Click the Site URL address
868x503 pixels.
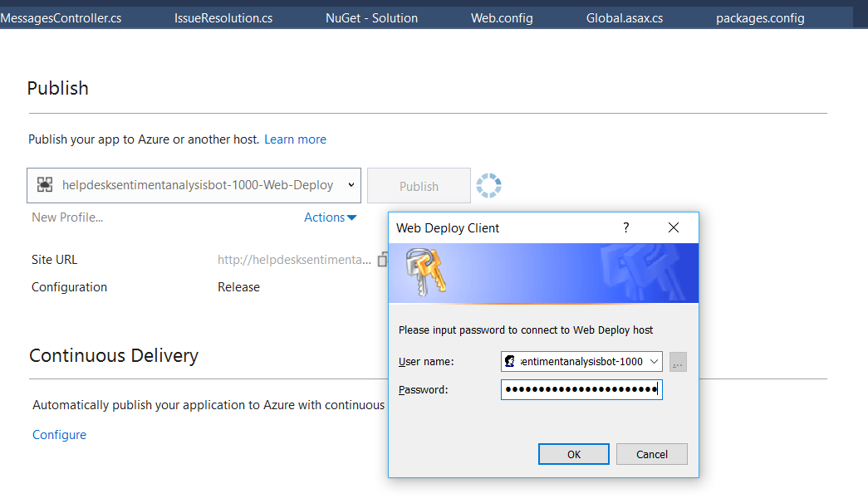[294, 260]
